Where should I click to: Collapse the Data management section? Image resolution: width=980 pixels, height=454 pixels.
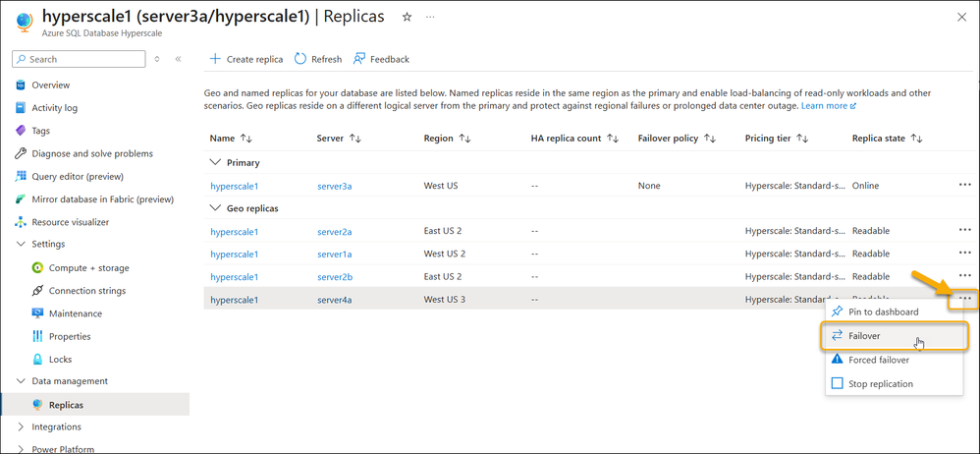pos(20,381)
